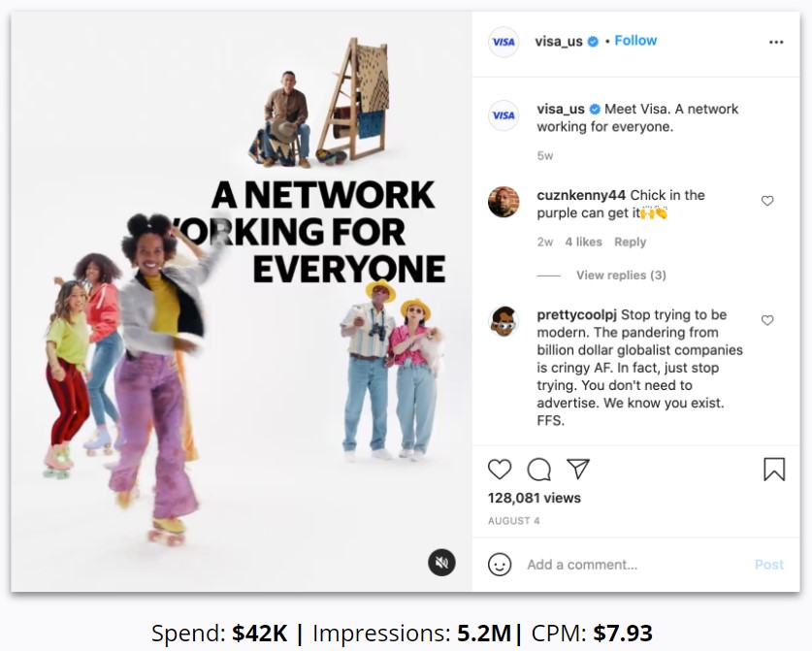Open visa_us profile from header username
This screenshot has height=651, width=812.
tap(558, 41)
